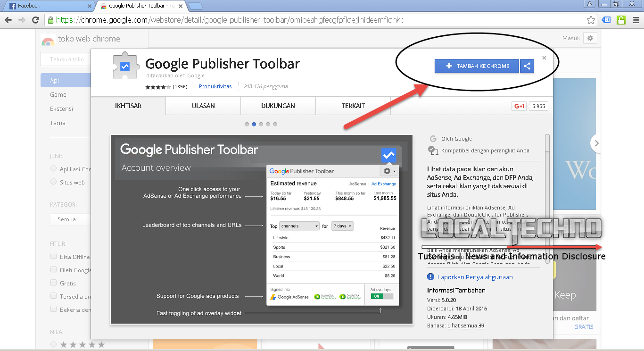The height and width of the screenshot is (351, 644).
Task: Click the G+1 button
Action: [519, 106]
